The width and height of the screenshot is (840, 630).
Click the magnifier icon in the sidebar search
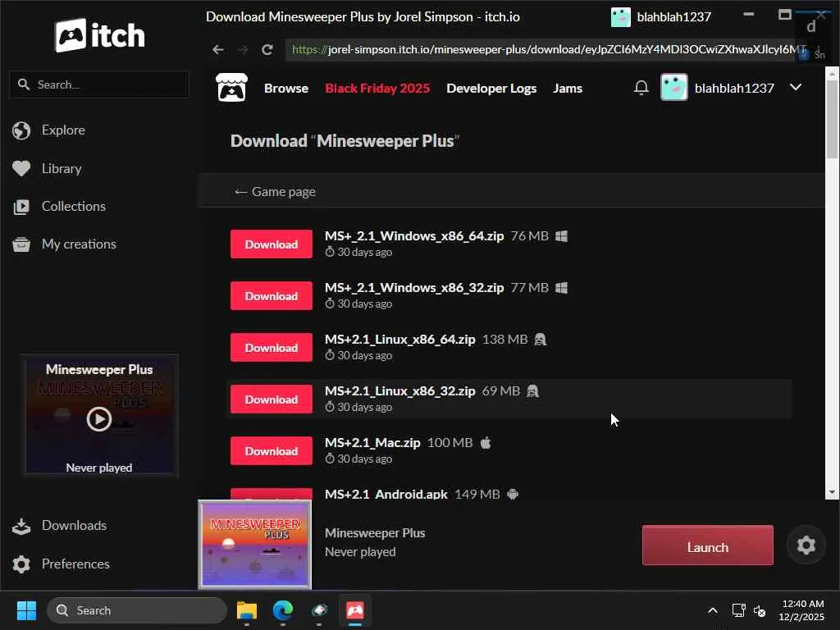pos(24,84)
